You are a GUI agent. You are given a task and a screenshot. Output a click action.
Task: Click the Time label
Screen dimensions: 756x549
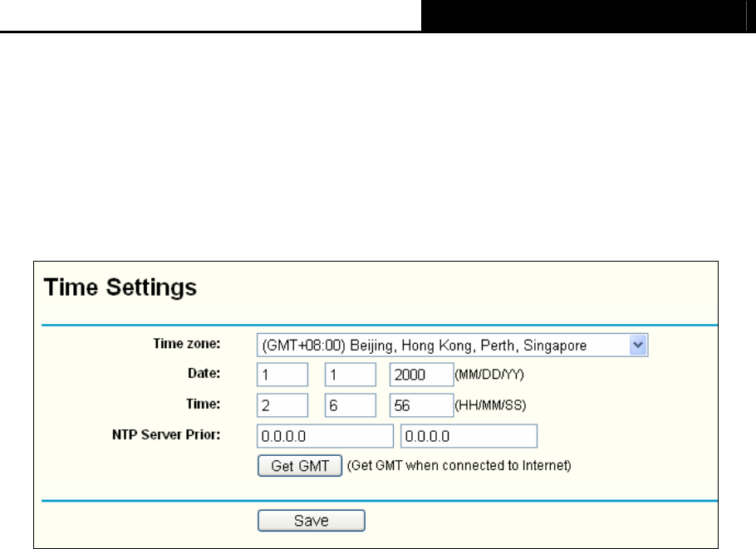(203, 404)
